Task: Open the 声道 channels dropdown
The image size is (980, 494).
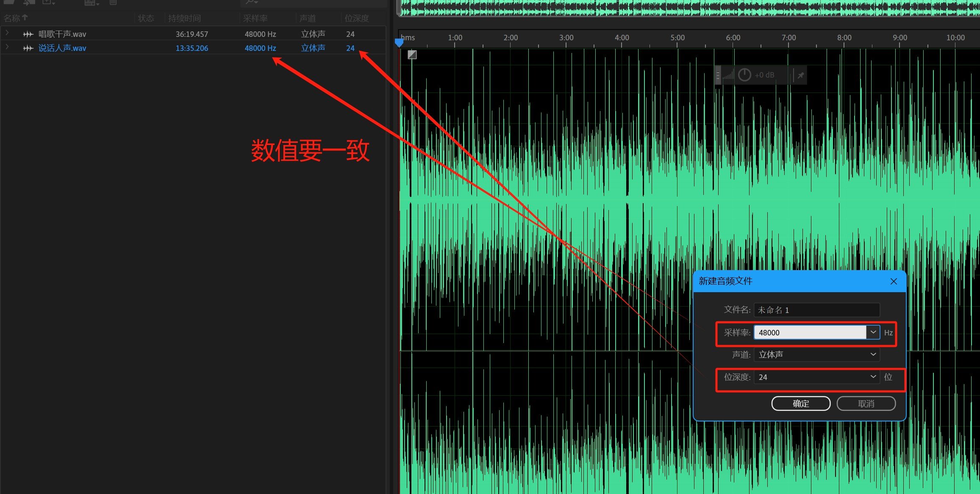Action: (816, 354)
